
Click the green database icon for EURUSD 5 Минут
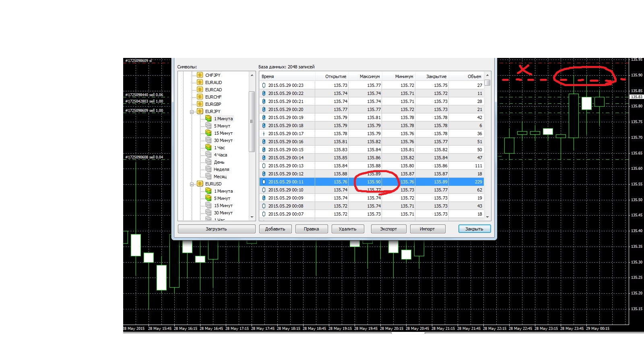pyautogui.click(x=208, y=198)
